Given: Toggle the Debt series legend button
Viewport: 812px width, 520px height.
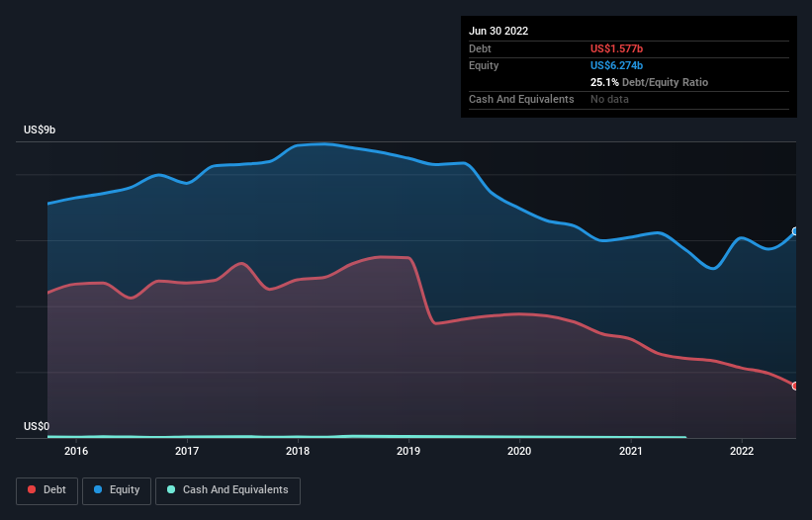Looking at the screenshot, I should [46, 490].
